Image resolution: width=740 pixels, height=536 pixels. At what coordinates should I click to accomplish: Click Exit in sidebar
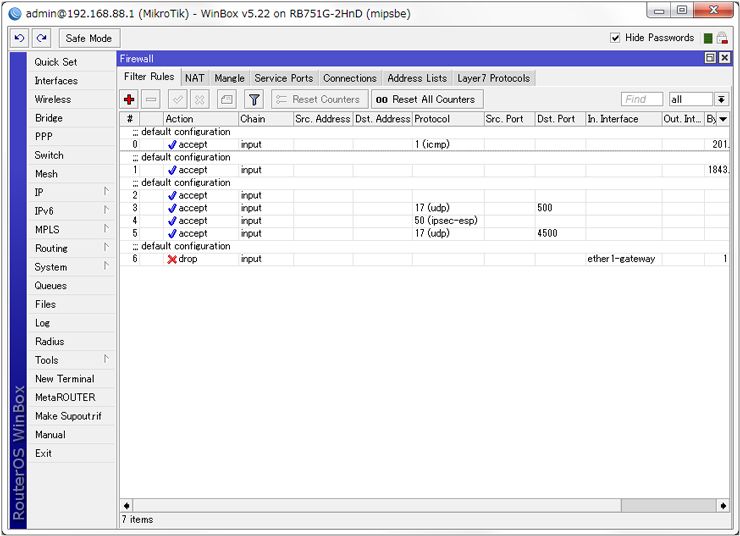tap(72, 453)
